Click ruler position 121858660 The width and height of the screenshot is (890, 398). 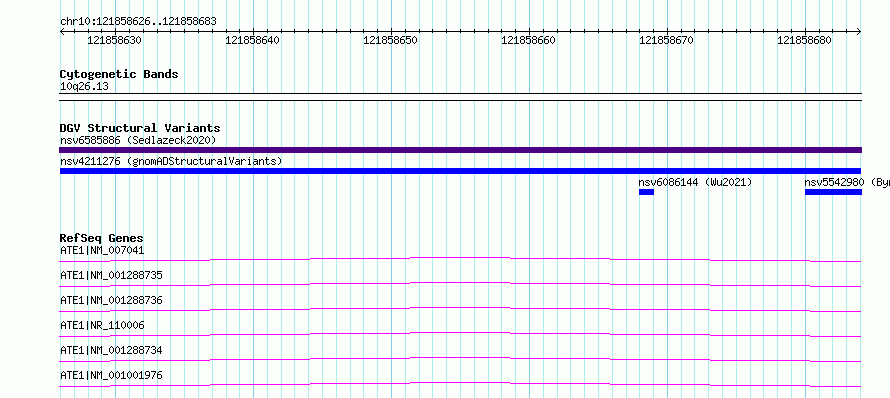tap(529, 40)
